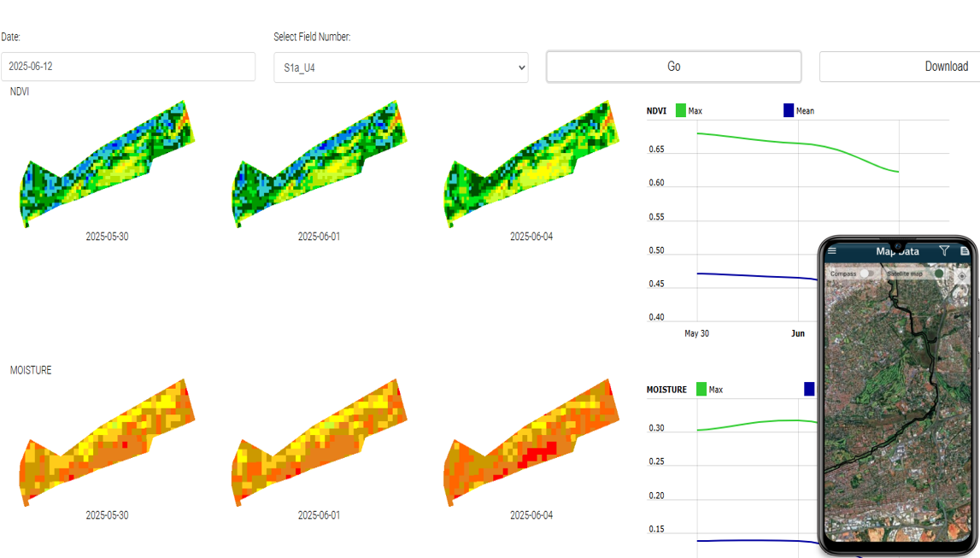Toggle the Satellite map switch

[x=939, y=273]
